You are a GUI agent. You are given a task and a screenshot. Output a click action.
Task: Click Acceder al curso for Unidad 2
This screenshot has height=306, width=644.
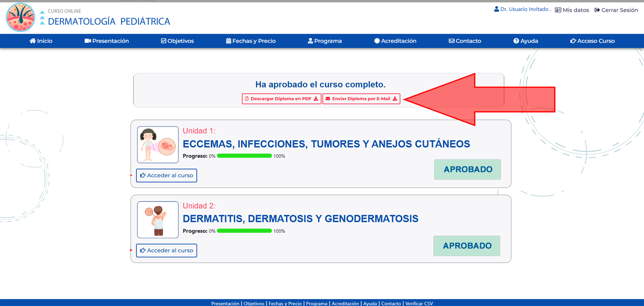click(x=166, y=251)
